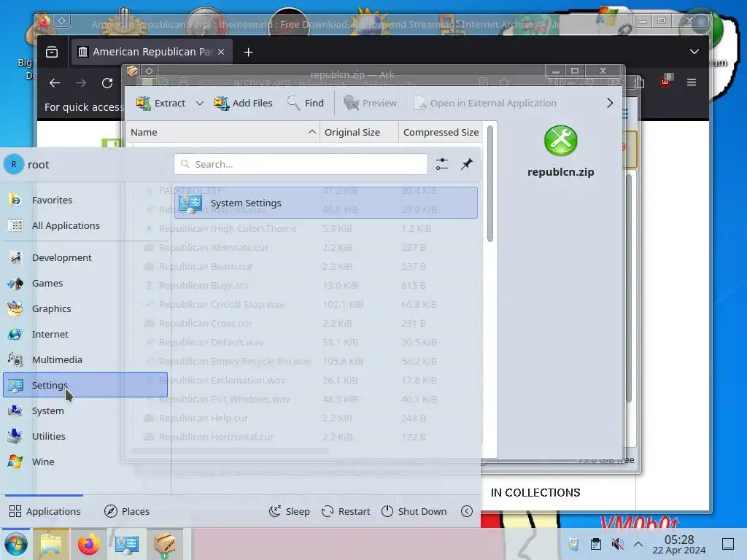Viewport: 747px width, 560px height.
Task: Open All Applications in launcher
Action: [85, 226]
